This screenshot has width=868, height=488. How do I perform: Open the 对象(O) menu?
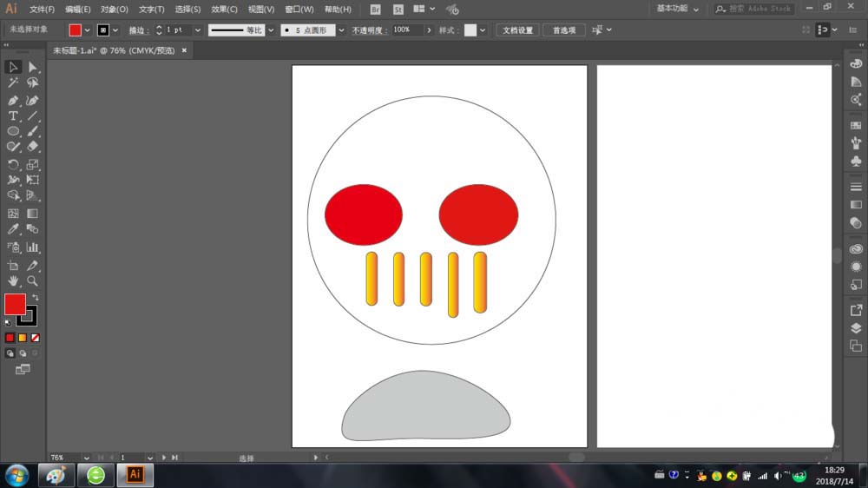[x=114, y=10]
